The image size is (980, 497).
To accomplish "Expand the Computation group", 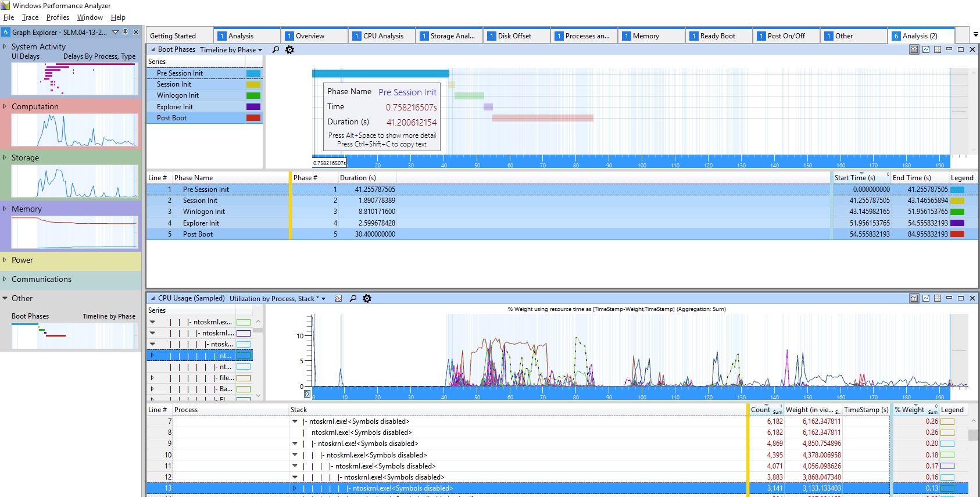I will (x=5, y=106).
